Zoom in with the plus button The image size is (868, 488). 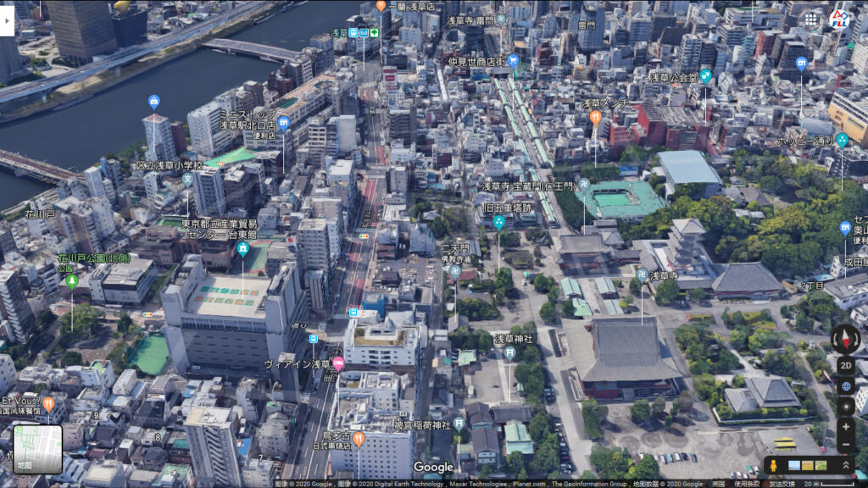coord(846,427)
